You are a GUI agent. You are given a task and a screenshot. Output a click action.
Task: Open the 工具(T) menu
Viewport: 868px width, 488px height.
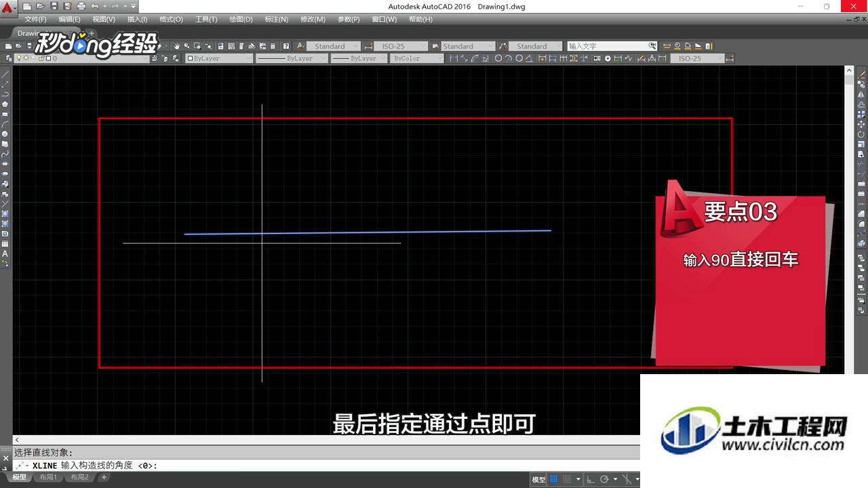click(x=206, y=20)
